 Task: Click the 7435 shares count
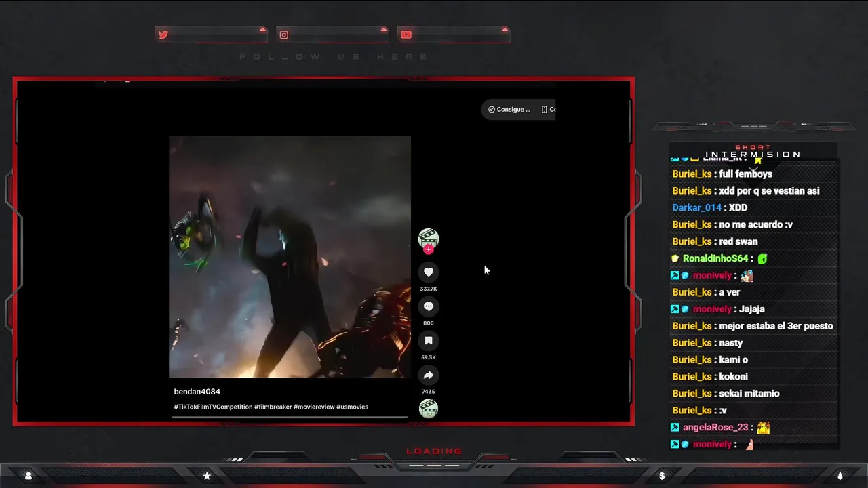(x=429, y=392)
